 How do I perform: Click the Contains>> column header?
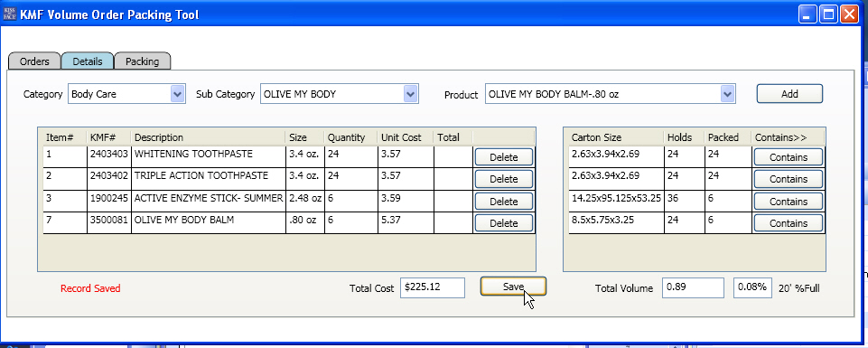click(x=788, y=137)
